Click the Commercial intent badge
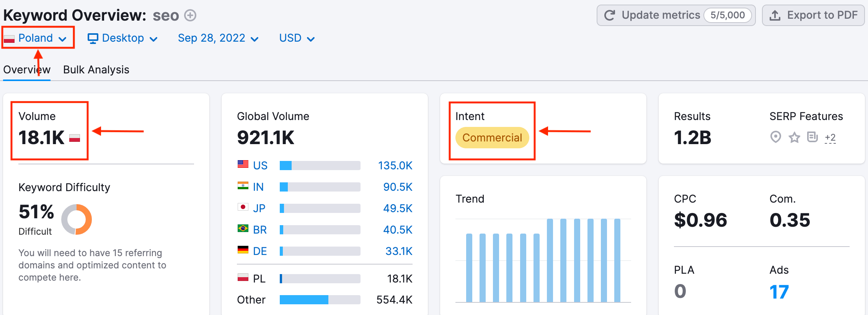 click(492, 138)
